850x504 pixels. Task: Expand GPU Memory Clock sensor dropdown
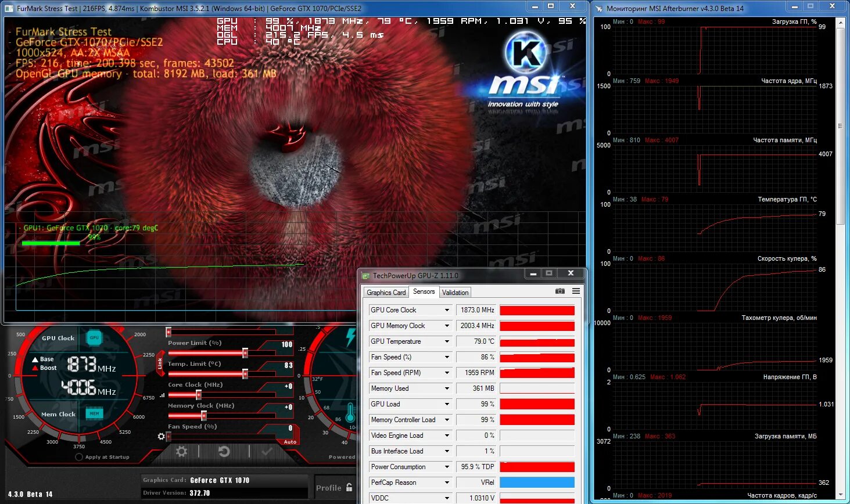pos(447,326)
